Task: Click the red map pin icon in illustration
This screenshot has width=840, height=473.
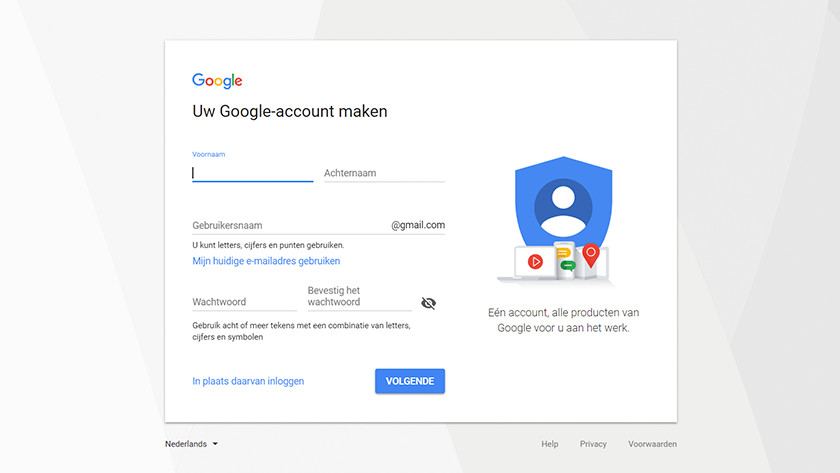Action: point(591,256)
